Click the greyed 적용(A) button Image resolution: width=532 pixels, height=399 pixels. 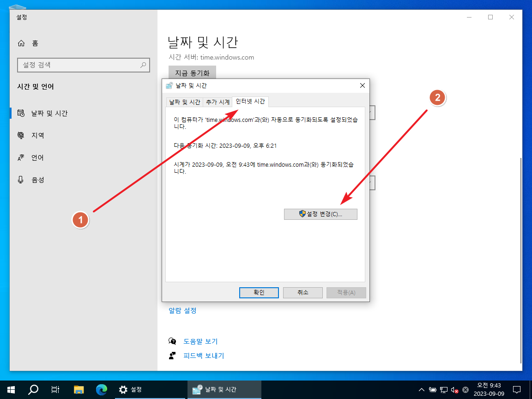pyautogui.click(x=346, y=292)
